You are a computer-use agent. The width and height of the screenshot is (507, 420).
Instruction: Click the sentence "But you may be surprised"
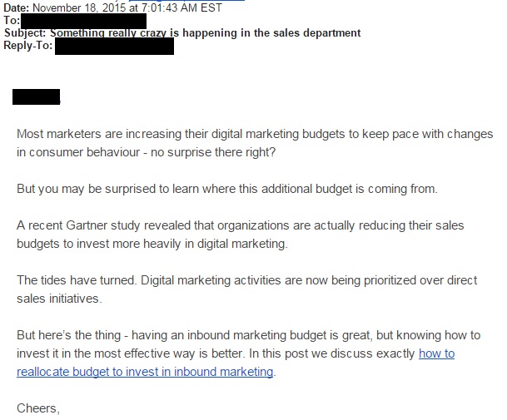click(227, 189)
